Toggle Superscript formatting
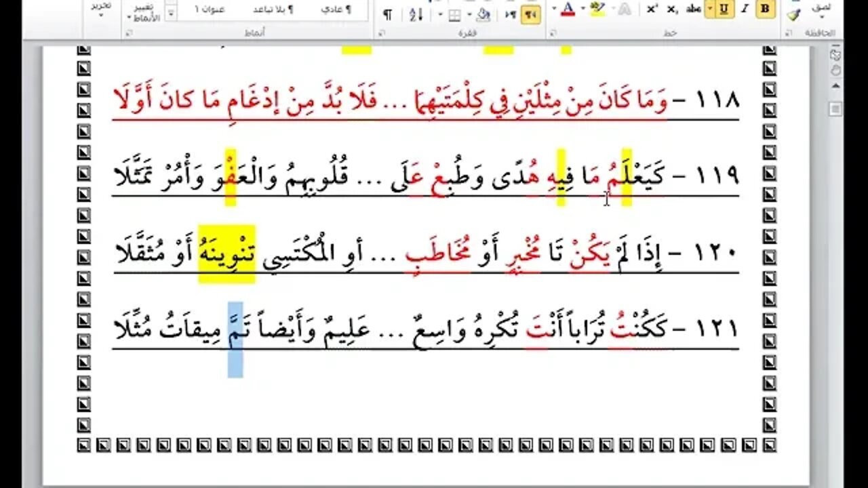The height and width of the screenshot is (488, 868). pos(652,8)
